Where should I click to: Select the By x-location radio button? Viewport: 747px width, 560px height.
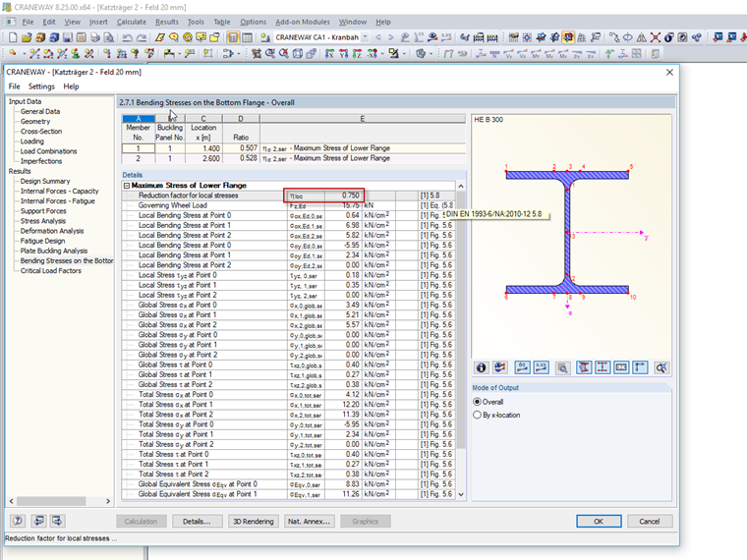tap(477, 415)
